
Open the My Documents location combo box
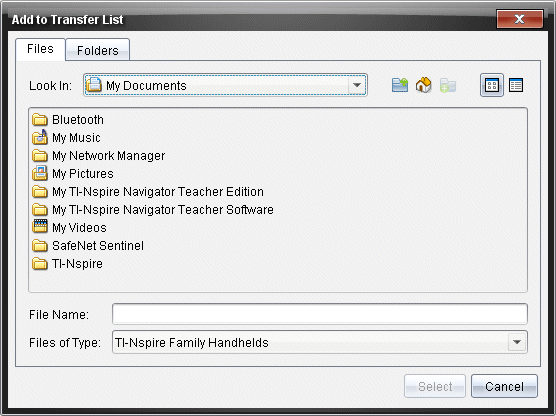coord(225,85)
